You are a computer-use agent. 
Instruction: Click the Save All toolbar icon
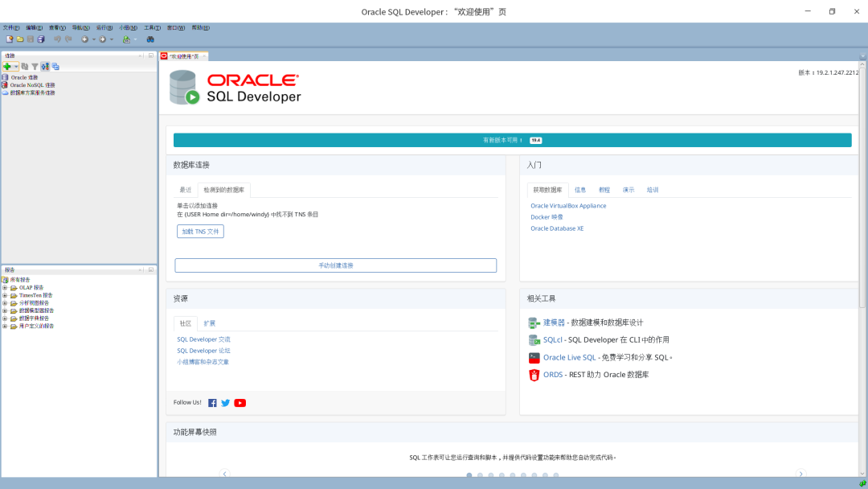41,39
